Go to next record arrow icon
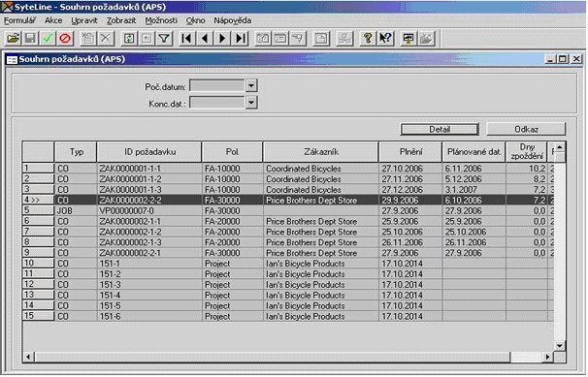Image resolution: width=588 pixels, height=377 pixels. click(x=222, y=38)
